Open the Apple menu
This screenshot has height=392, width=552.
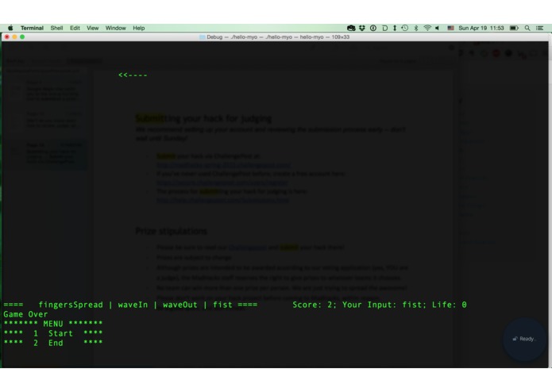coord(10,28)
